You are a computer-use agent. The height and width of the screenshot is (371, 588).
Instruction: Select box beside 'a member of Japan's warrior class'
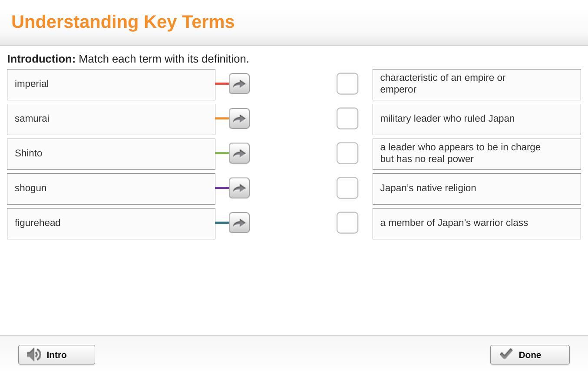(x=347, y=223)
